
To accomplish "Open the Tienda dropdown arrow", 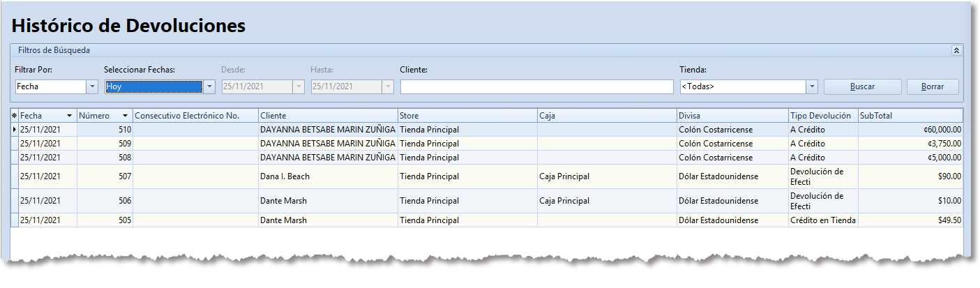I will coord(812,86).
